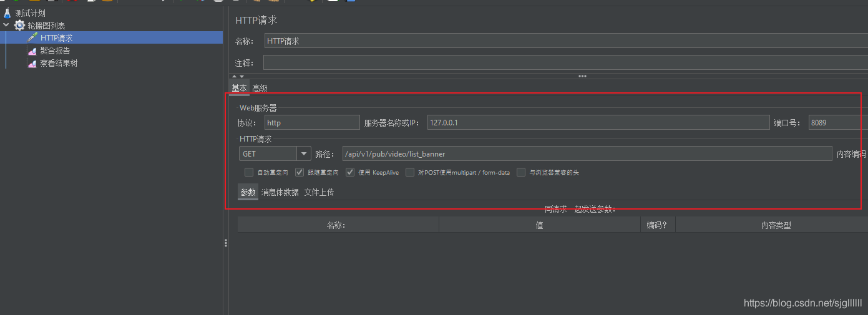Select the 文件上传 tab
The width and height of the screenshot is (868, 315).
[319, 192]
